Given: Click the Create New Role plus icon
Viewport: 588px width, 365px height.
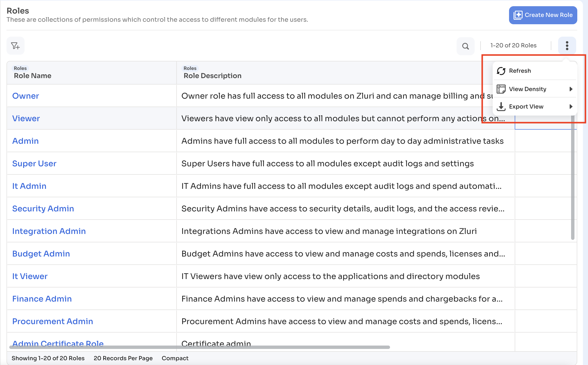Looking at the screenshot, I should (519, 15).
